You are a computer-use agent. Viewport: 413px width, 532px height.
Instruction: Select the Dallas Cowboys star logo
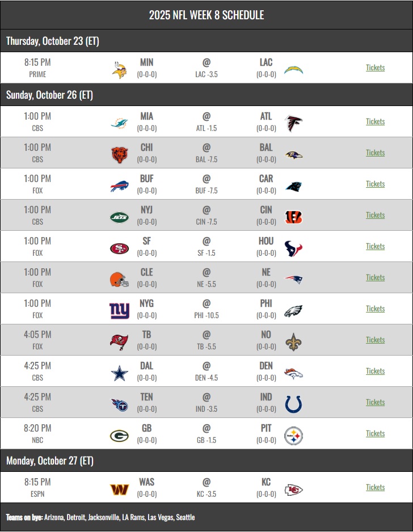pos(119,371)
